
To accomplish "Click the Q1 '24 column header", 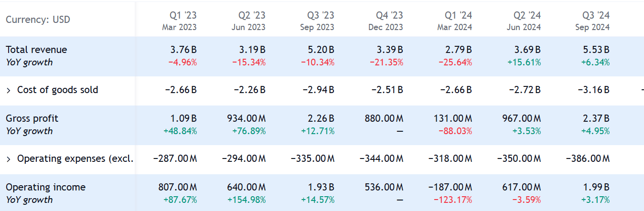I will click(x=454, y=21).
